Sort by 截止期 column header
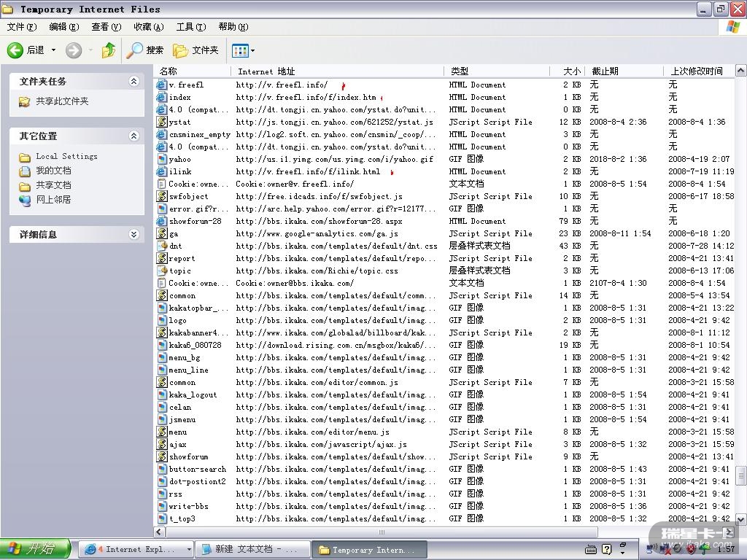 pos(624,71)
